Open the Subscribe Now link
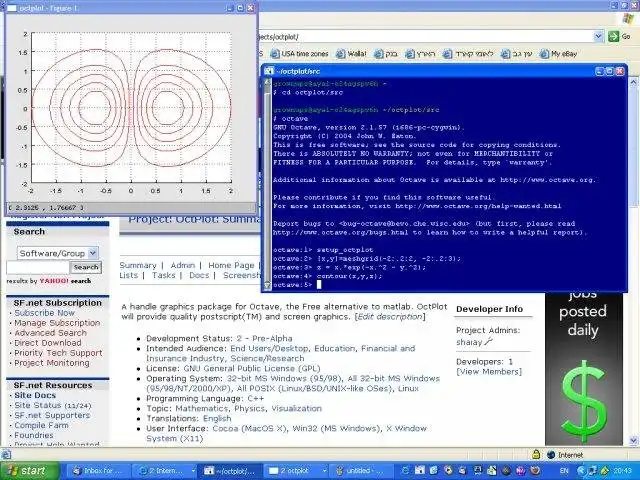The image size is (640, 480). coord(44,313)
